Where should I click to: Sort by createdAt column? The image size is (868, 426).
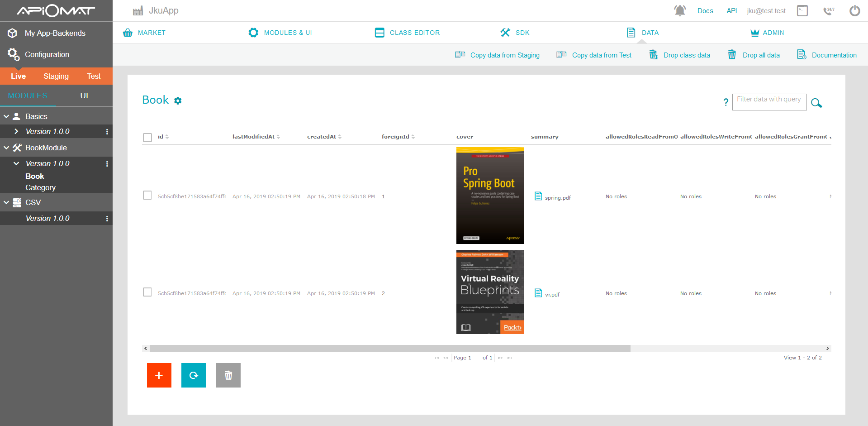click(x=324, y=137)
